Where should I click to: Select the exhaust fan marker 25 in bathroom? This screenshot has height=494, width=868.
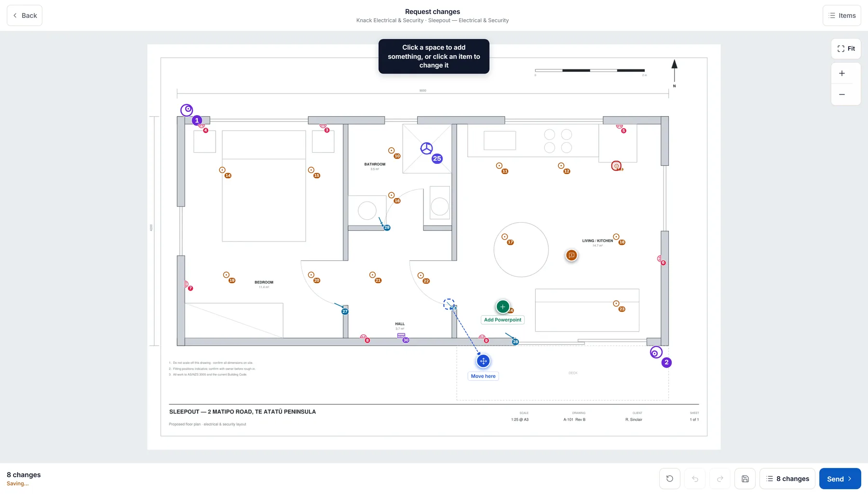(426, 148)
